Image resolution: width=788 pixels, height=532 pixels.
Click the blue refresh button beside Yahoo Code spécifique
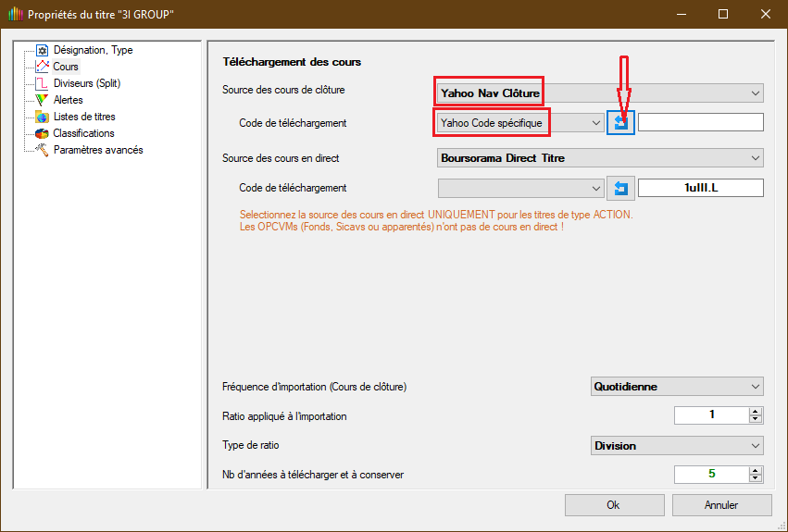coord(620,122)
